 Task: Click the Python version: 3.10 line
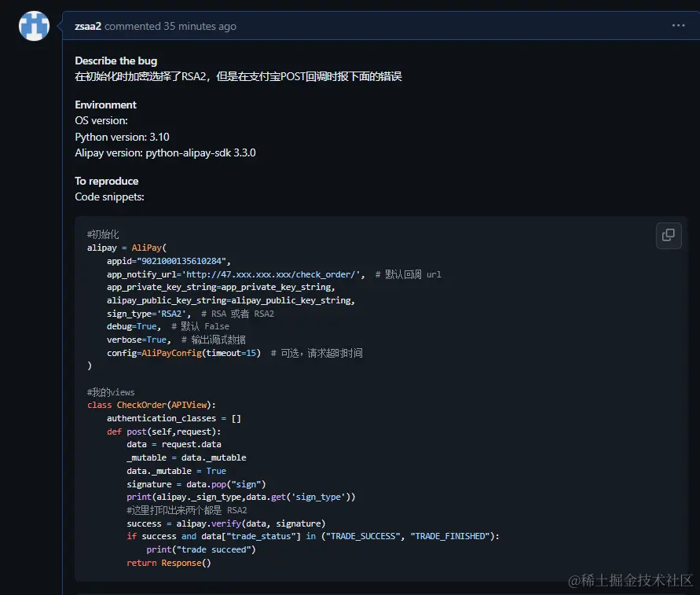click(122, 137)
